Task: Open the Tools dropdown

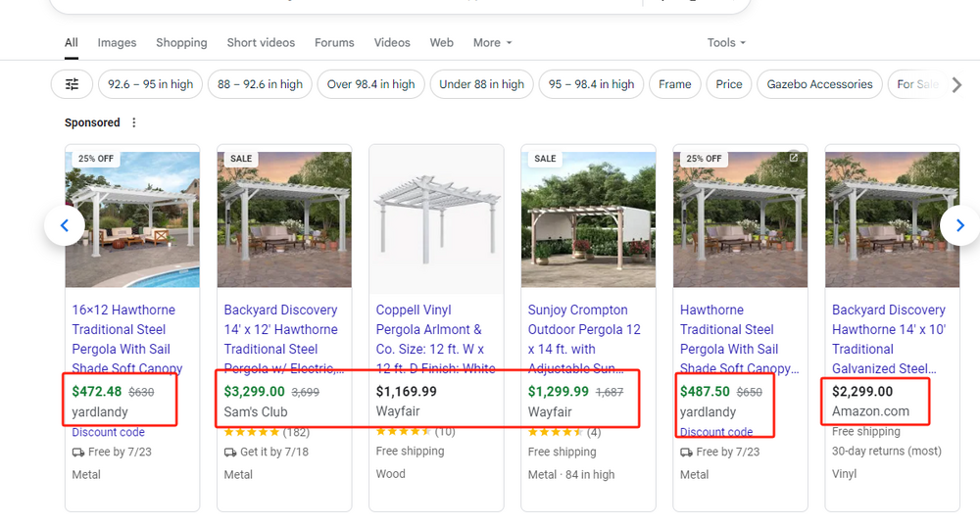Action: point(726,43)
